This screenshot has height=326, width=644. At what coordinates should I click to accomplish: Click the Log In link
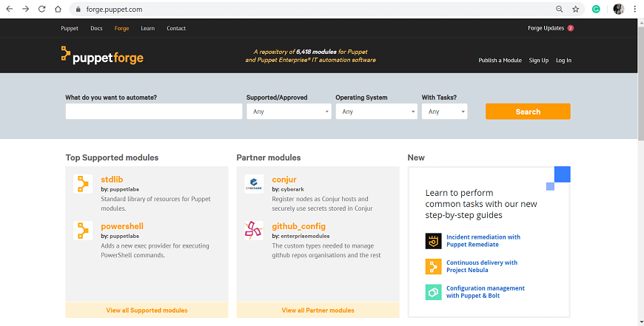pyautogui.click(x=563, y=61)
